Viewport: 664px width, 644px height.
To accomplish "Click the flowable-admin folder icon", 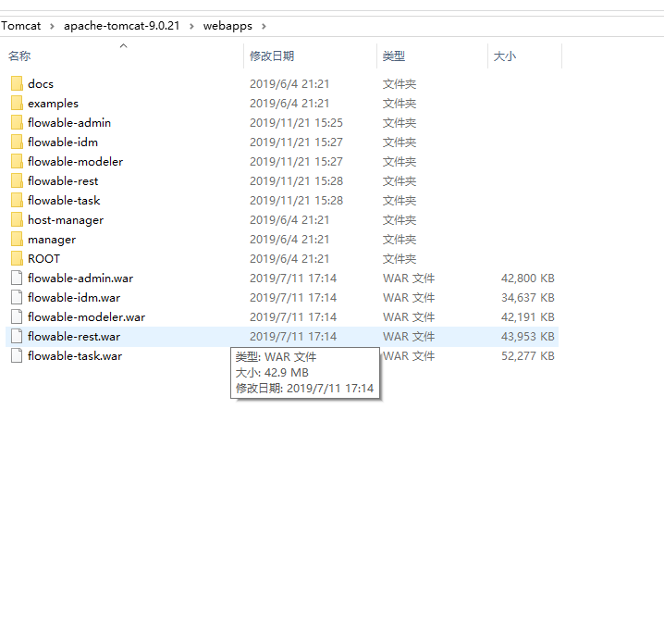I will click(17, 122).
